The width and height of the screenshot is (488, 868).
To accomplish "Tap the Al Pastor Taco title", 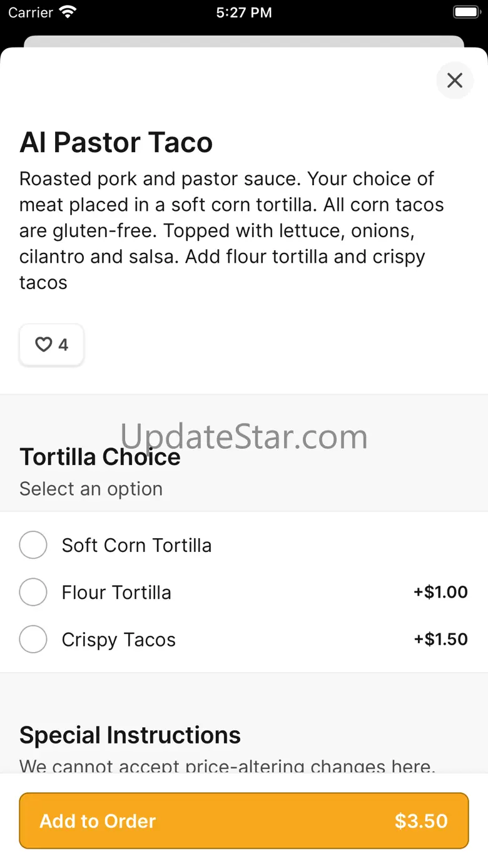I will [116, 143].
